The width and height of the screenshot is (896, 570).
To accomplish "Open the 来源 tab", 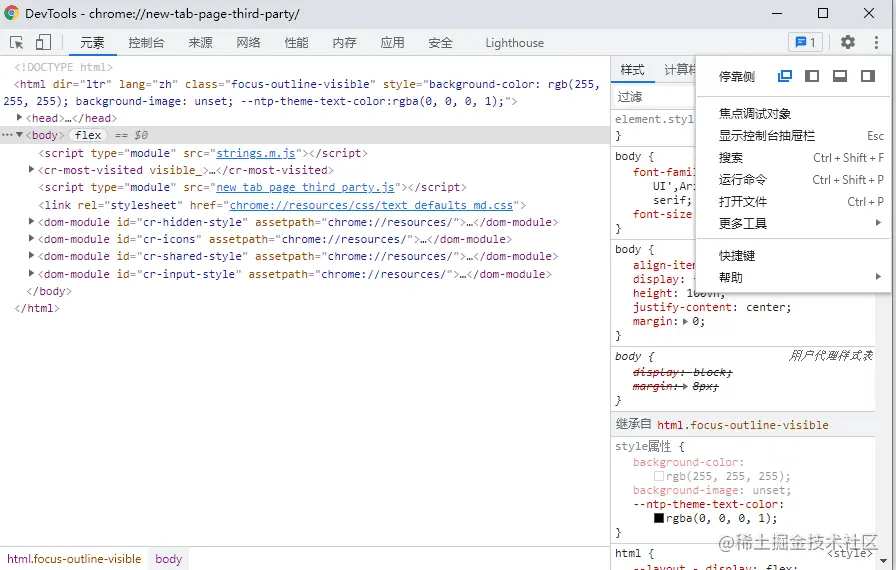I will (201, 43).
